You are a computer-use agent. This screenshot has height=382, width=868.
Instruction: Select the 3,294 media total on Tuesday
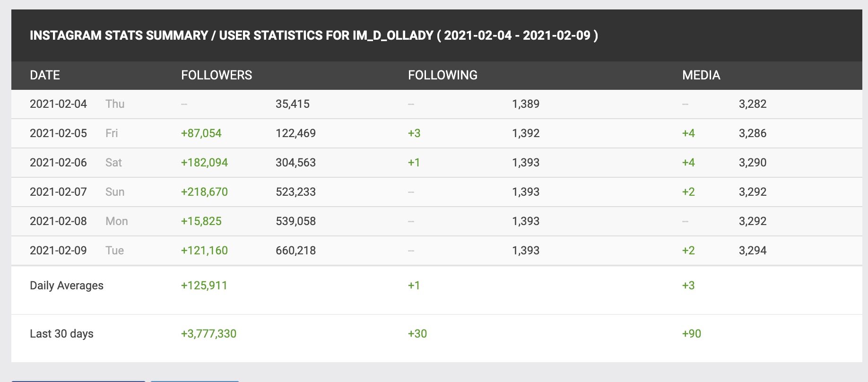(x=753, y=251)
